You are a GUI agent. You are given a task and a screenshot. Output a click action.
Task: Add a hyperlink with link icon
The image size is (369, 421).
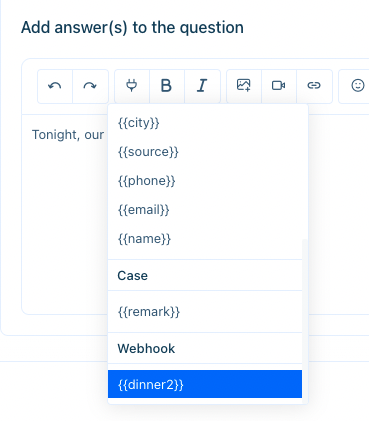[314, 86]
